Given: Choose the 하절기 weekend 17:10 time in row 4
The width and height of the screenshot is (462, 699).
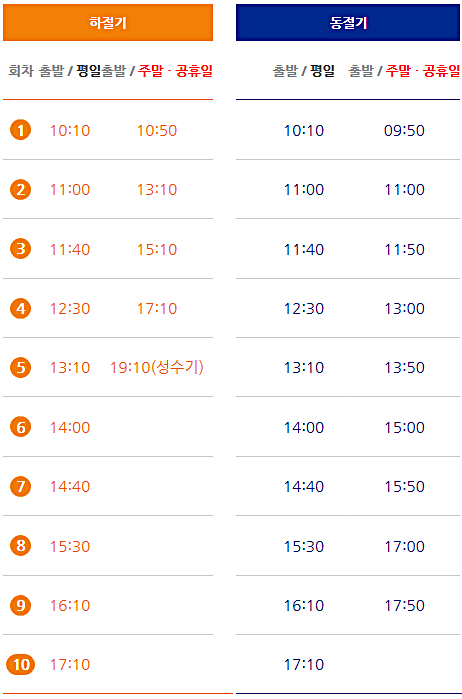Looking at the screenshot, I should tap(157, 308).
